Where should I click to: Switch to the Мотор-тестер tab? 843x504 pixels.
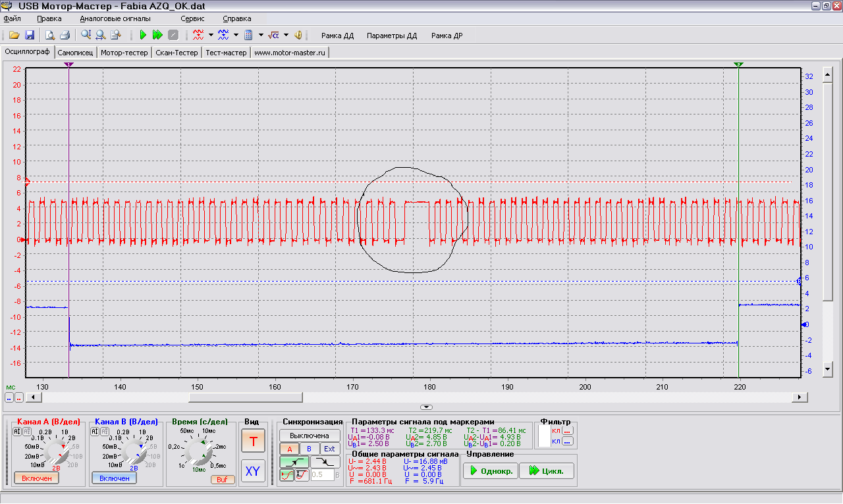coord(124,53)
